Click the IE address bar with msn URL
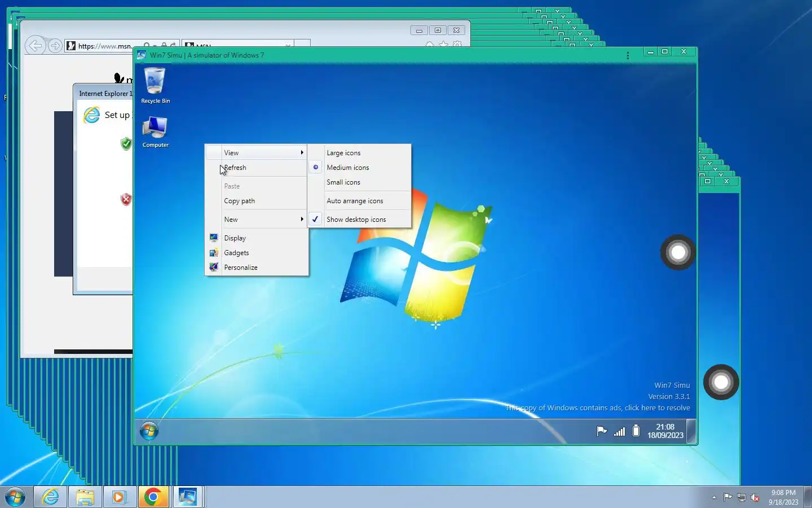 tap(105, 46)
